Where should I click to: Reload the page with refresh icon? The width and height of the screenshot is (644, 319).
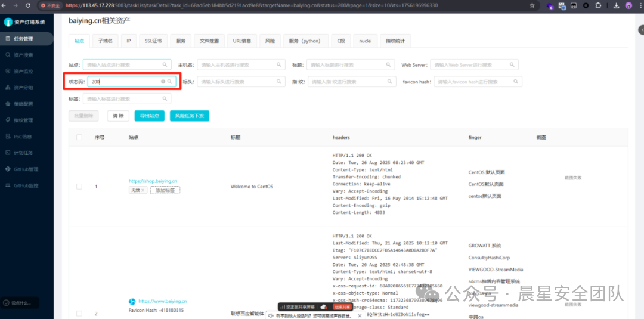(27, 5)
